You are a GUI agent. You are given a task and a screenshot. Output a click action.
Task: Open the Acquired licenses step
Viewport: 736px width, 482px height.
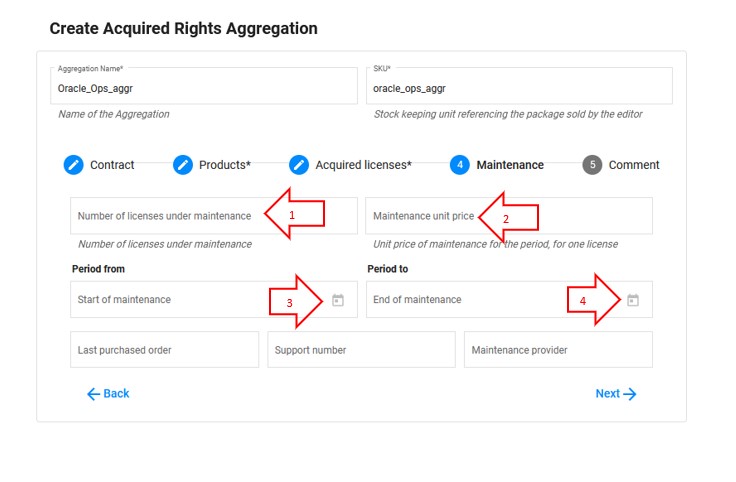363,165
